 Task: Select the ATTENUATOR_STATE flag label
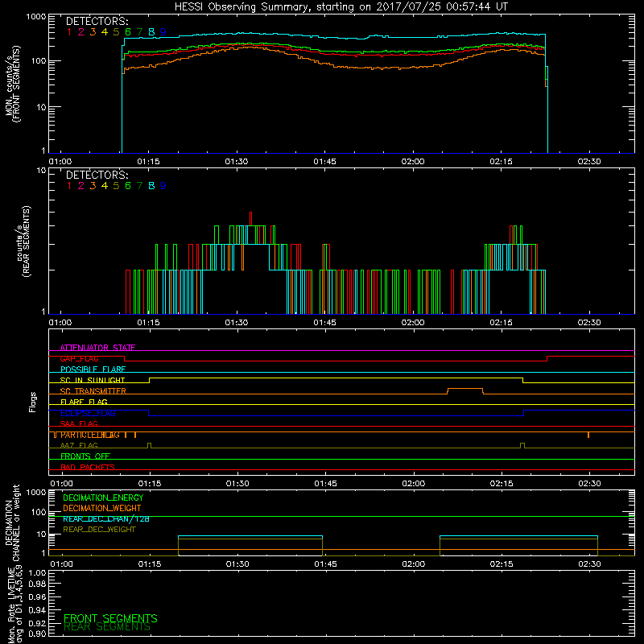pos(97,348)
